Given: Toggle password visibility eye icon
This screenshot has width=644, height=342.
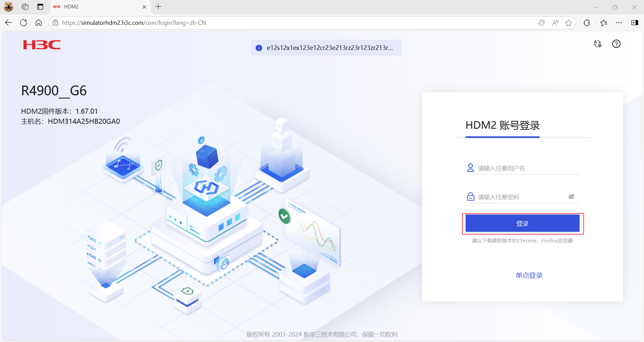Looking at the screenshot, I should point(572,197).
